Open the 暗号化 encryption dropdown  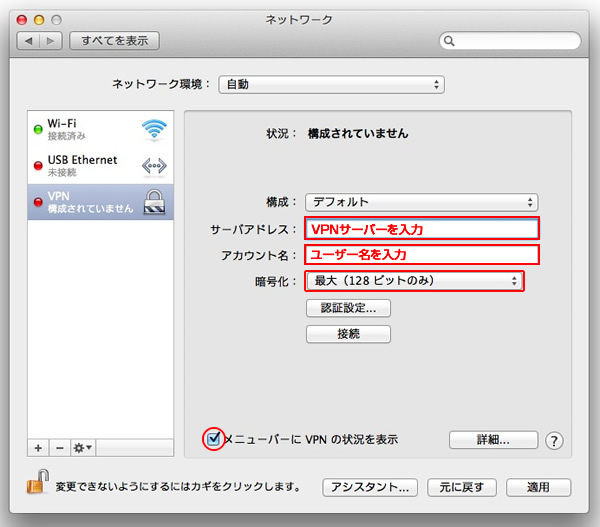[414, 281]
